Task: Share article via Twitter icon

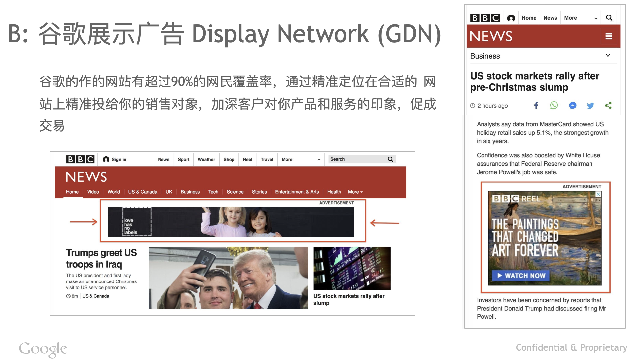Action: [x=590, y=105]
